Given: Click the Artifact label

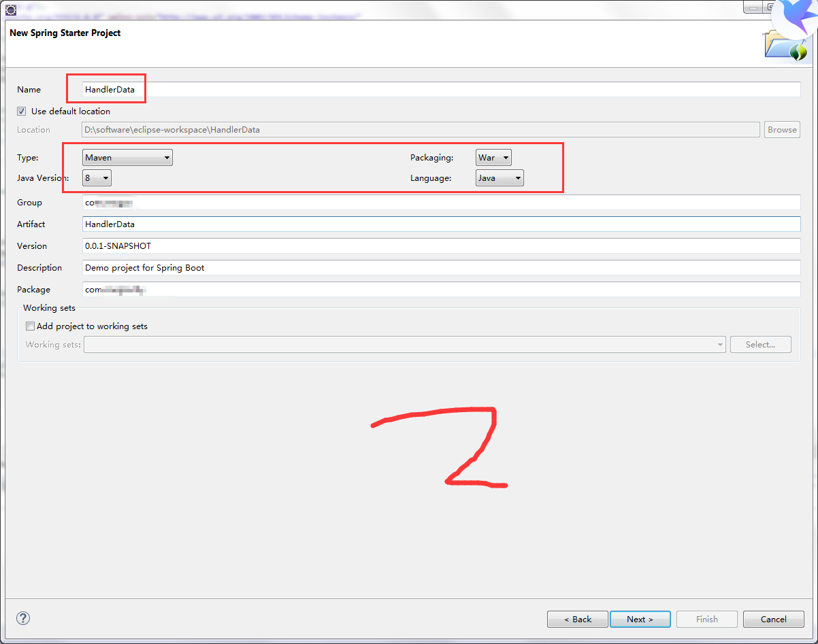Looking at the screenshot, I should click(x=31, y=224).
